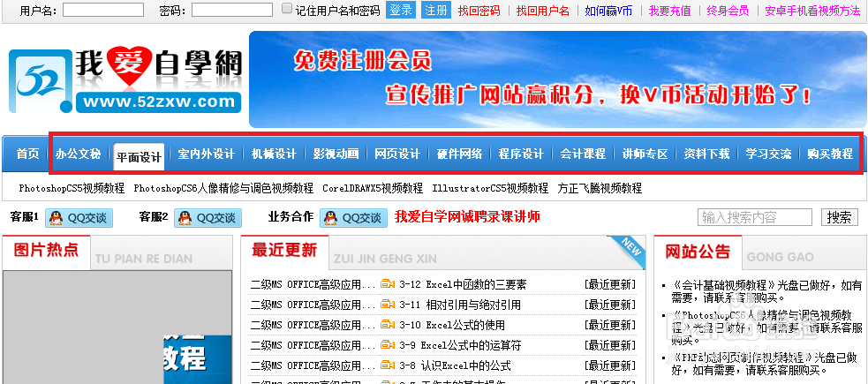
Task: Click the 登录 button
Action: (401, 10)
